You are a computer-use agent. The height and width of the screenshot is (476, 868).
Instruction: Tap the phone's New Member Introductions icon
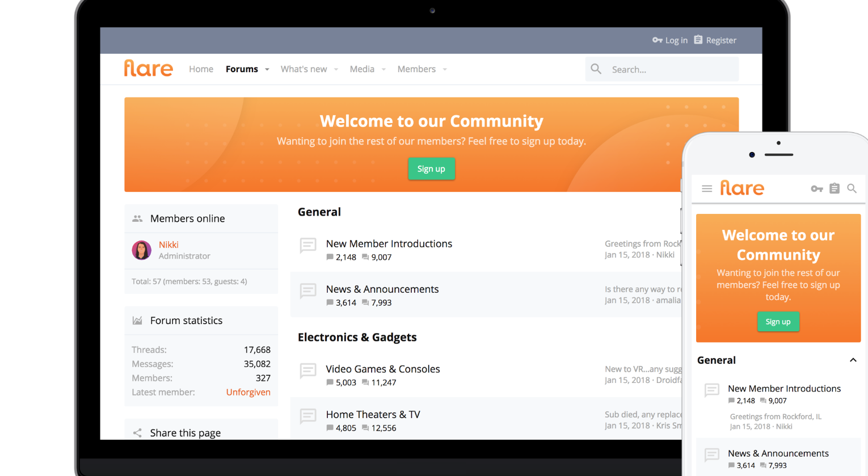point(712,390)
